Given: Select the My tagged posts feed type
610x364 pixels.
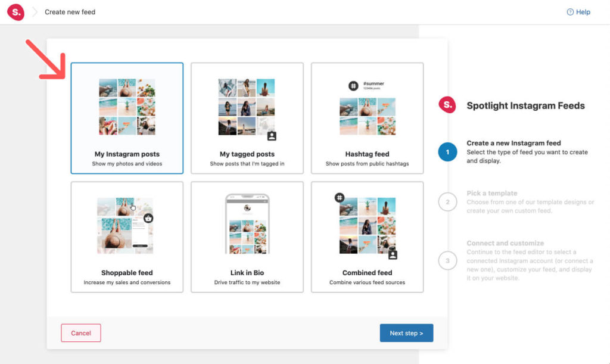Looking at the screenshot, I should [247, 117].
